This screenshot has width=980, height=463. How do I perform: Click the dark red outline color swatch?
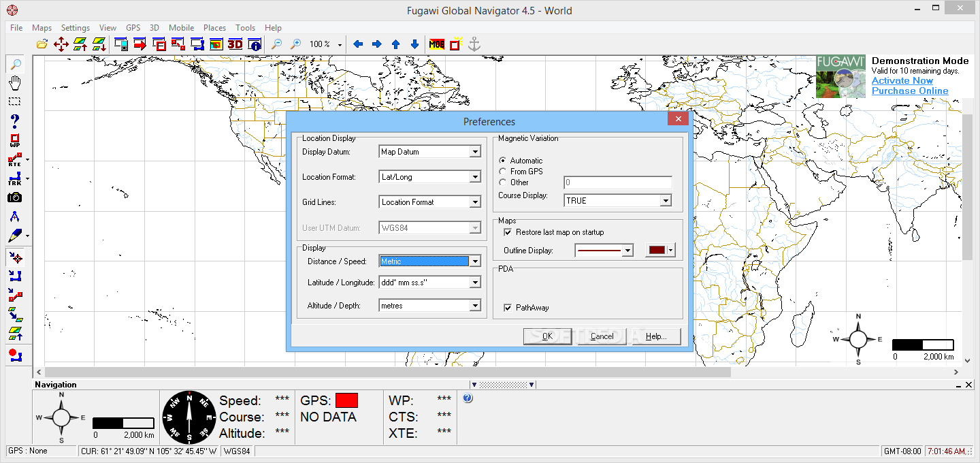tap(657, 251)
